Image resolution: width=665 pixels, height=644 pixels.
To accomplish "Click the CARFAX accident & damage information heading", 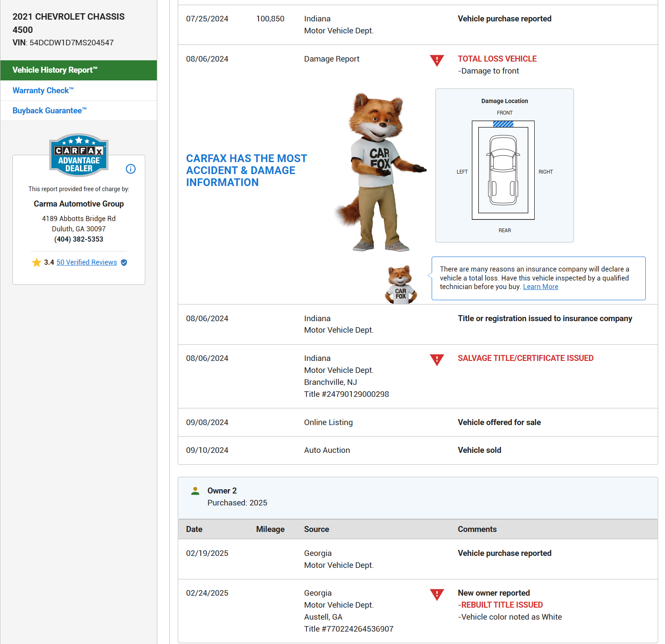I will [247, 170].
